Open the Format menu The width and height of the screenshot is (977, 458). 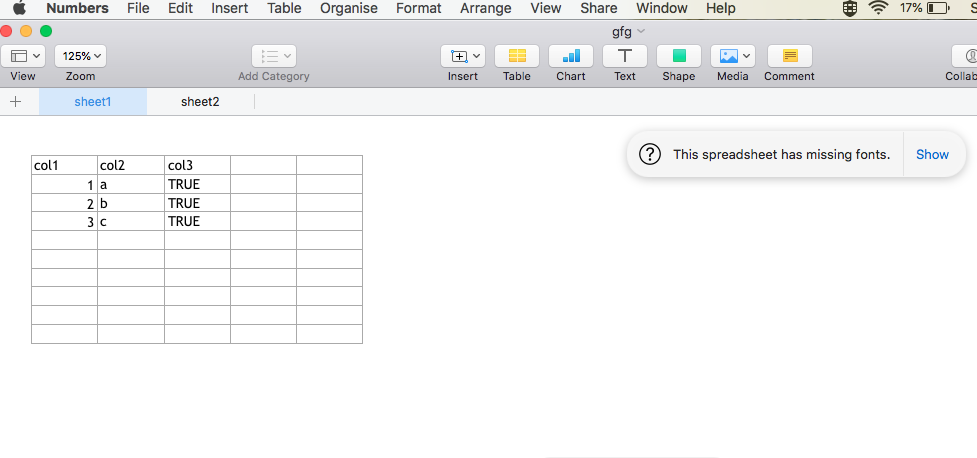point(419,8)
